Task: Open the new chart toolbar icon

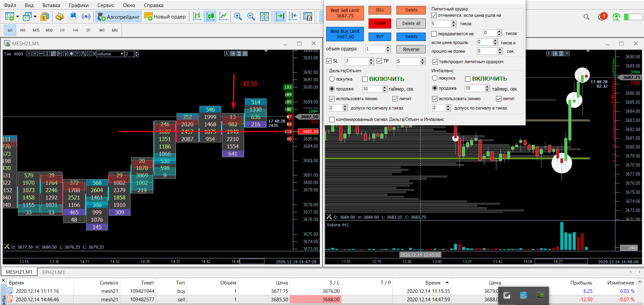Action: tap(10, 16)
